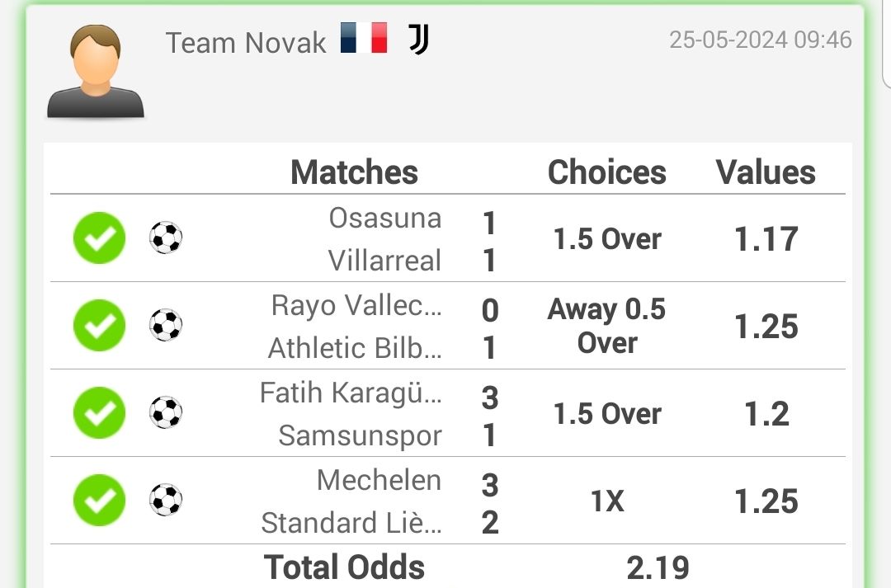
Task: Click the Away 0.5 Over choice
Action: (x=607, y=326)
